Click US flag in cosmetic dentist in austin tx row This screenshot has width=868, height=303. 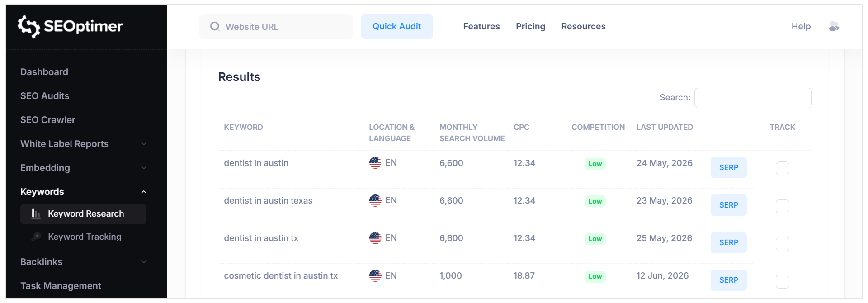pos(375,275)
